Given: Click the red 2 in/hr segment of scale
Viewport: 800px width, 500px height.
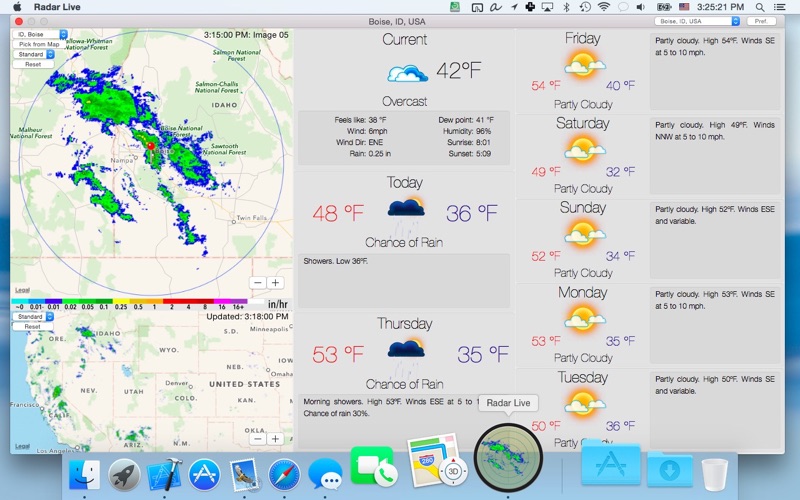Looking at the screenshot, I should [x=172, y=304].
